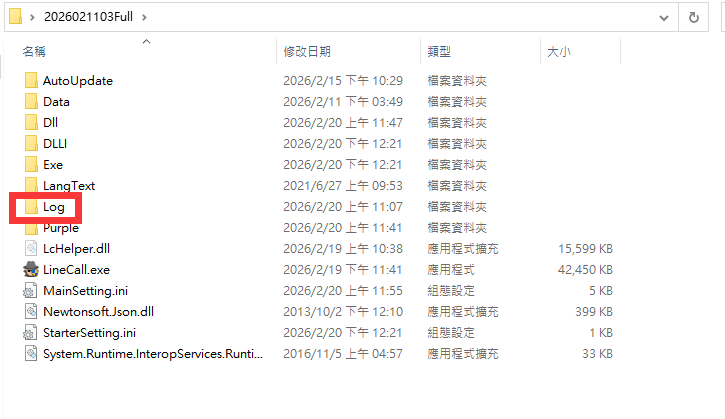Sort by the 修改日期 column header
This screenshot has height=419, width=725.
(x=307, y=52)
